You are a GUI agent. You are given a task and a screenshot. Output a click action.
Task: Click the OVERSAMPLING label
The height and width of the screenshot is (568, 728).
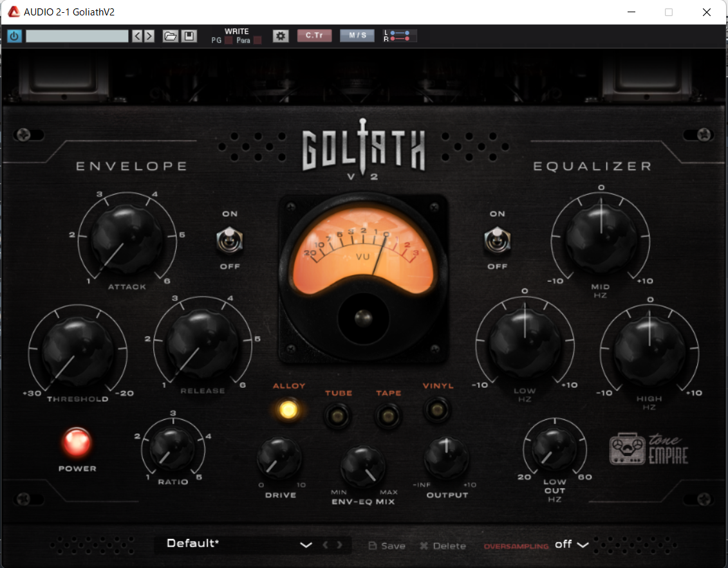pyautogui.click(x=516, y=546)
